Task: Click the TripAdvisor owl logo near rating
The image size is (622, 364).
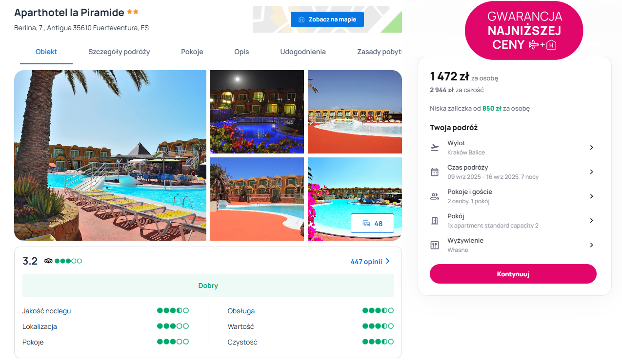Action: [48, 261]
